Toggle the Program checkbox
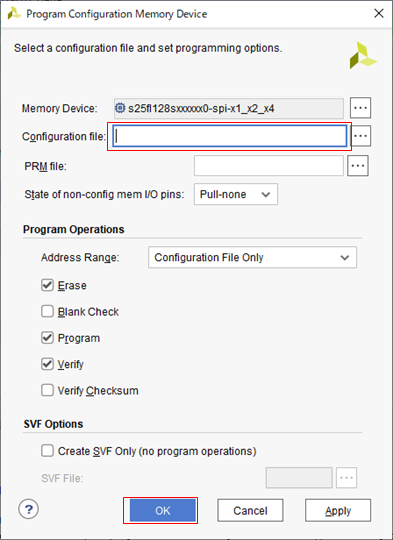The height and width of the screenshot is (540, 393). click(x=47, y=338)
